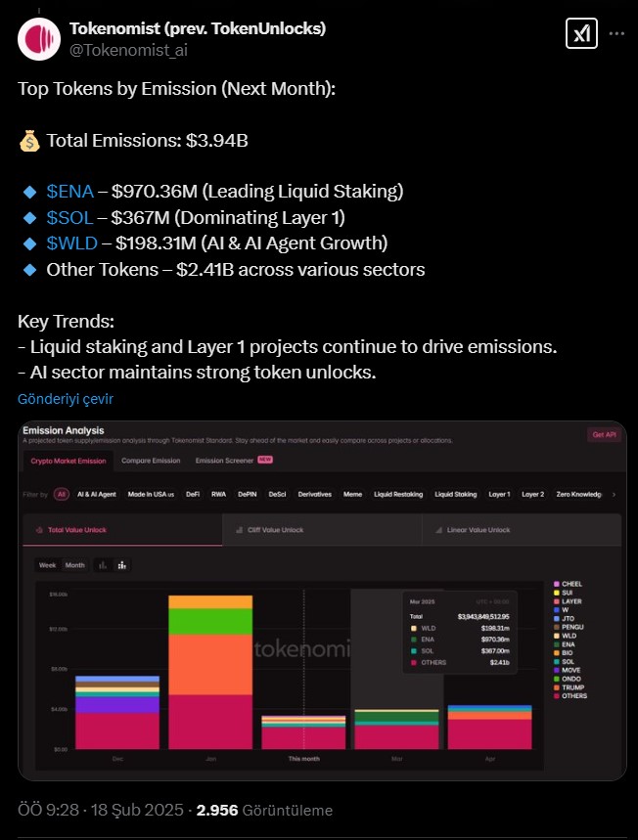Toggle MOVE in chart legend
This screenshot has width=638, height=840.
tap(568, 670)
